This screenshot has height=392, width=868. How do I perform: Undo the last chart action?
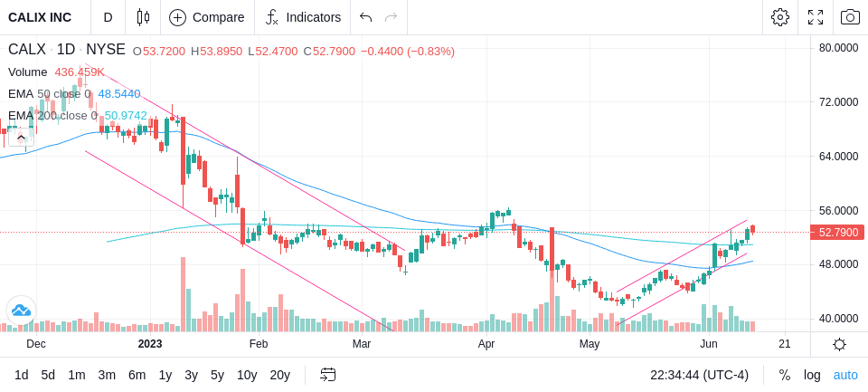point(365,17)
